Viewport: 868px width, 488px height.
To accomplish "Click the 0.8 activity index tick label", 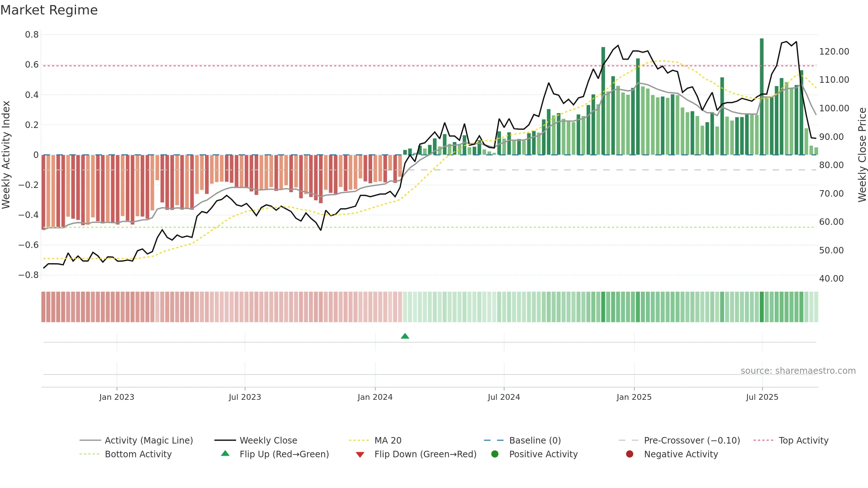I will pos(32,35).
